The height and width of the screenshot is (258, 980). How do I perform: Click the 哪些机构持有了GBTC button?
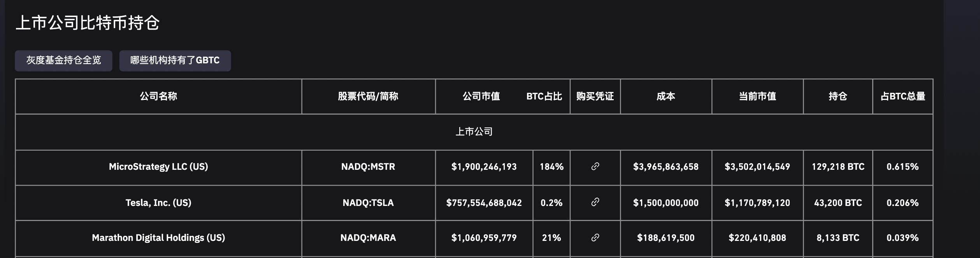tap(175, 60)
